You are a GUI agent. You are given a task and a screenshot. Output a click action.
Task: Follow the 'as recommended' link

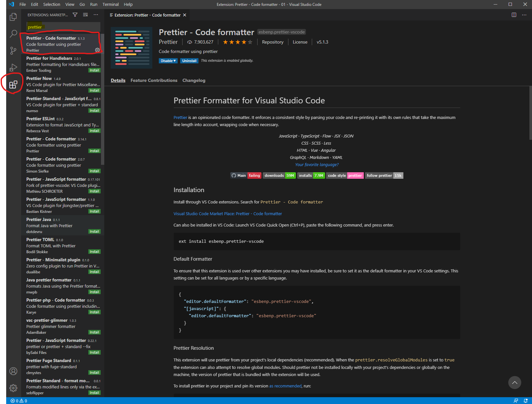coord(285,386)
